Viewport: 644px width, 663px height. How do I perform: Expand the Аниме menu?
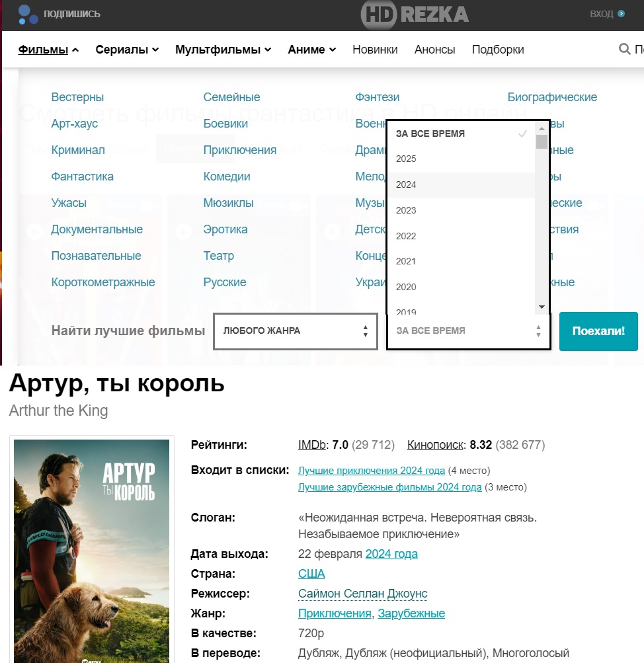click(311, 50)
